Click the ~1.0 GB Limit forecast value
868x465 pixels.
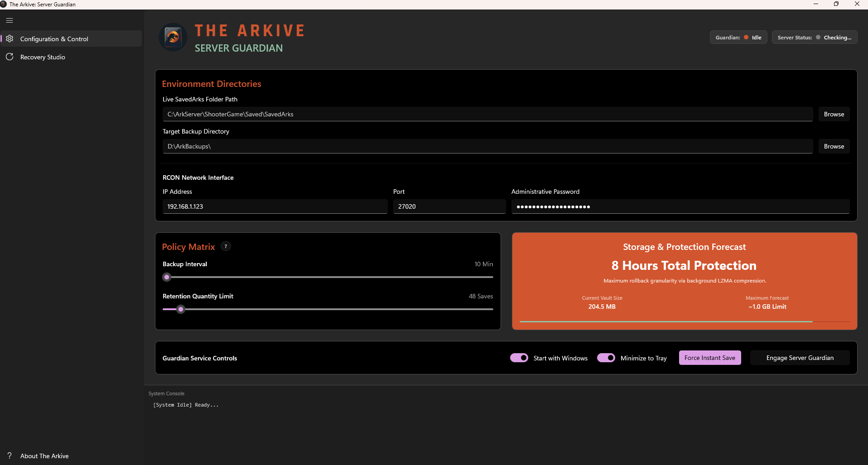click(x=767, y=307)
